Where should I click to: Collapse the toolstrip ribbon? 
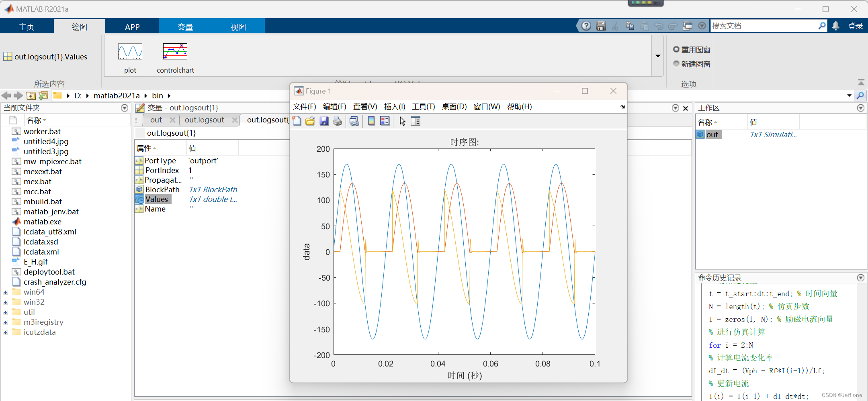[x=861, y=82]
